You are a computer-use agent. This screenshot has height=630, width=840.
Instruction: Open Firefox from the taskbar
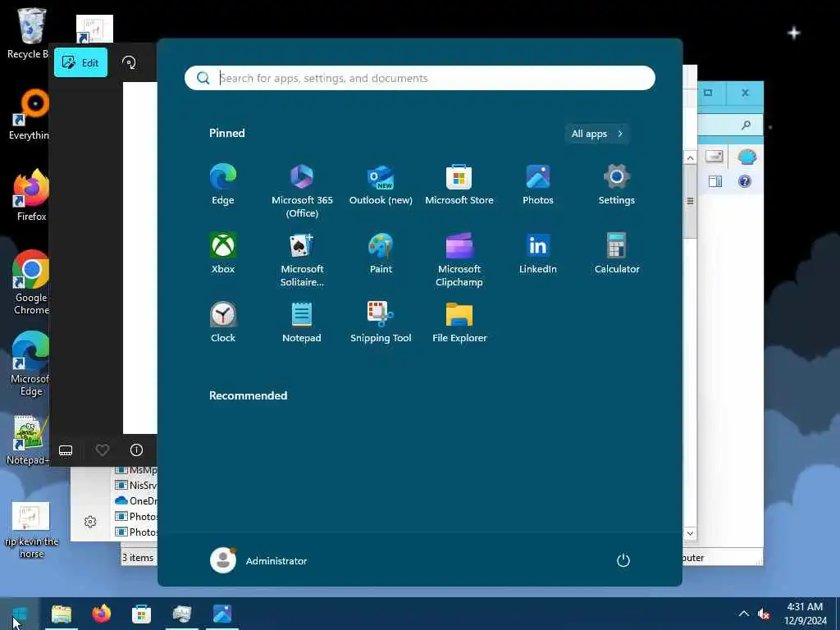[x=101, y=614]
